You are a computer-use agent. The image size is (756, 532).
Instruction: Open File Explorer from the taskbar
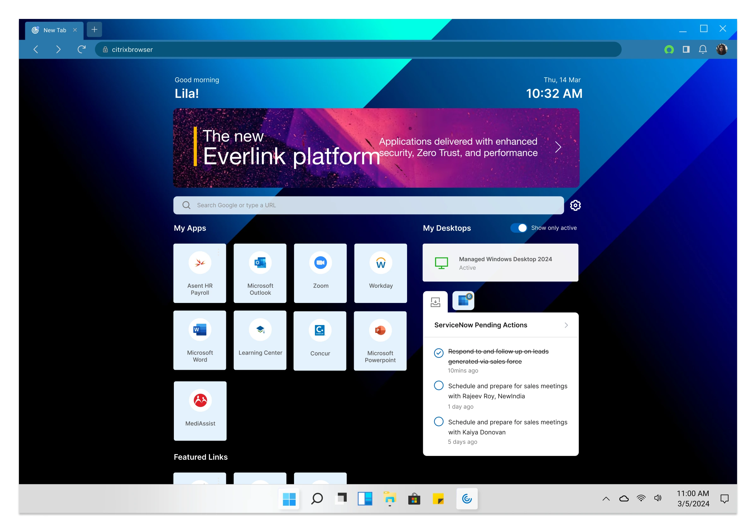(x=390, y=499)
